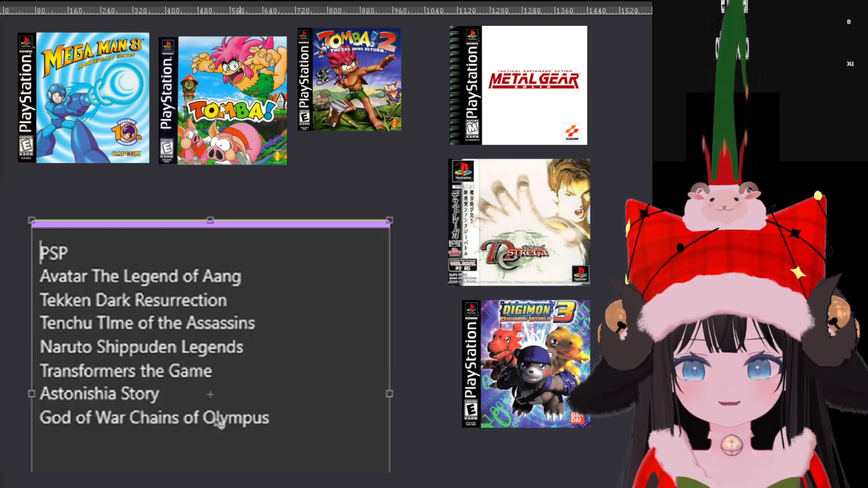Click the Tomba! 2 cover image

pos(349,80)
